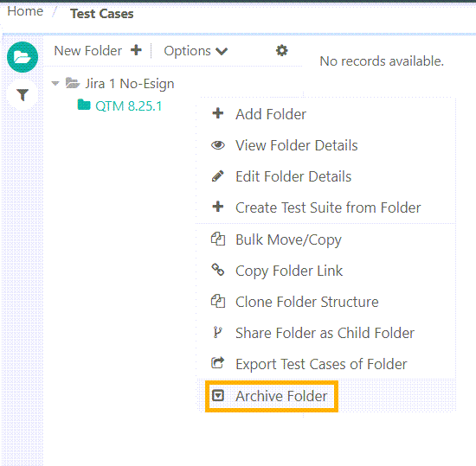Click the export arrow icon for Export Test Cases
The height and width of the screenshot is (466, 476).
(218, 363)
